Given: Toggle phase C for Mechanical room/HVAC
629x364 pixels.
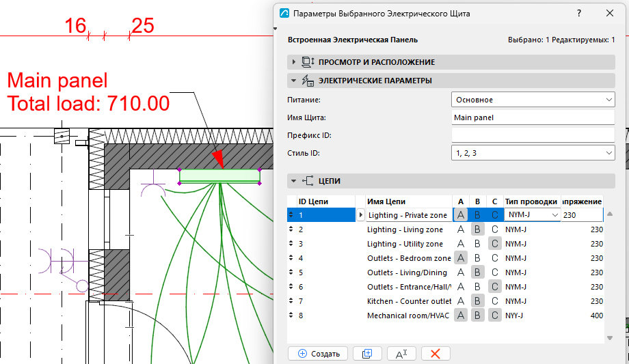Looking at the screenshot, I should click(494, 316).
